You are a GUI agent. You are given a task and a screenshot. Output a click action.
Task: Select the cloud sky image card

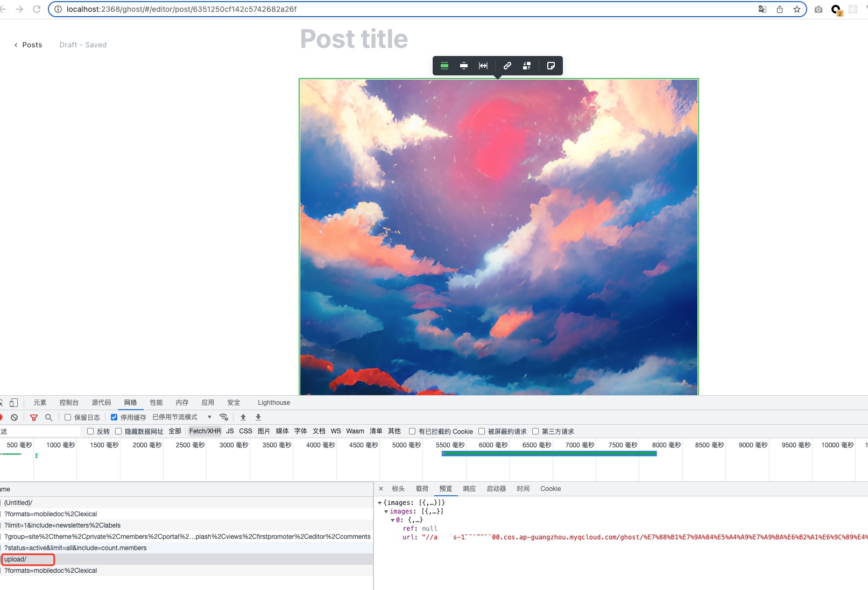(499, 237)
